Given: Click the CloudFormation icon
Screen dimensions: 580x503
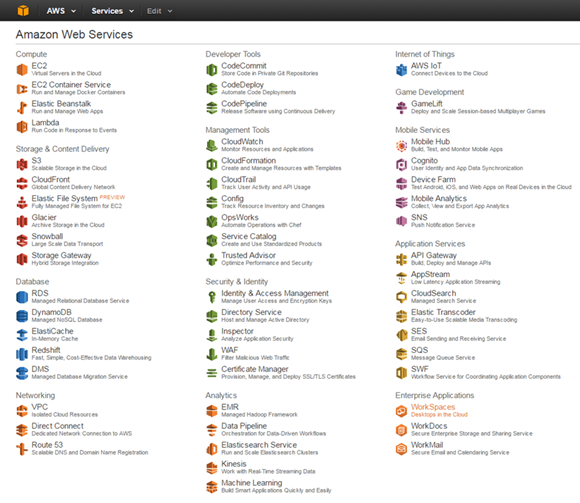Looking at the screenshot, I should (x=212, y=165).
